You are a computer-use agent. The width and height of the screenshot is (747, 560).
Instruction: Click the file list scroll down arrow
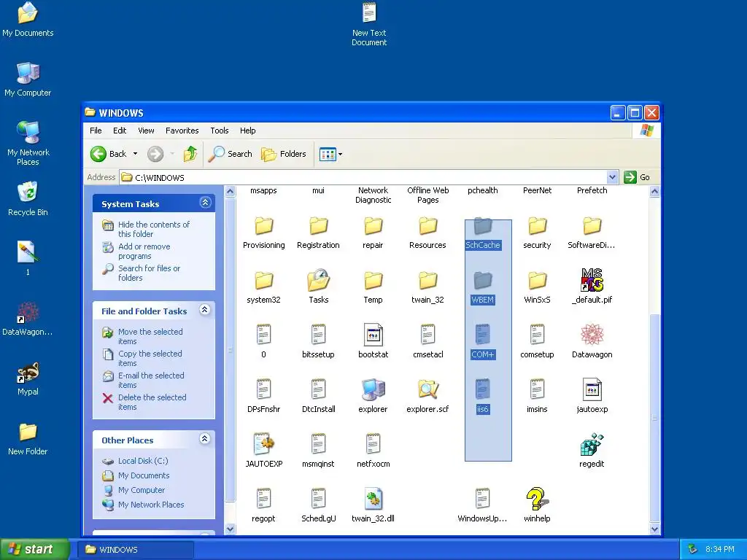click(654, 529)
